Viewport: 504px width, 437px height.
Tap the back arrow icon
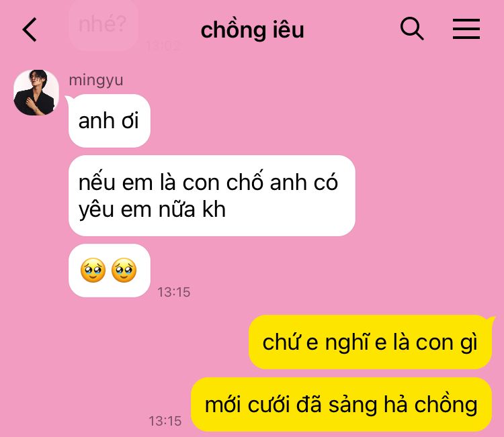[x=30, y=30]
